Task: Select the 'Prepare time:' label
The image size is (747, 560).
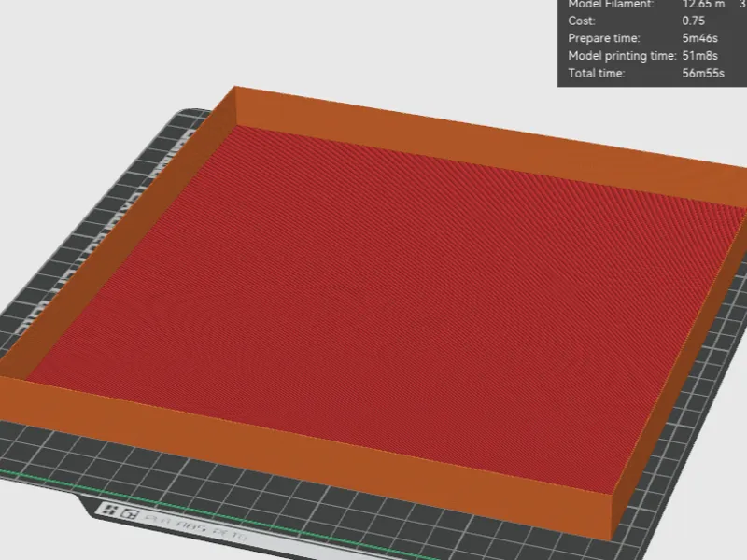Action: pyautogui.click(x=604, y=38)
